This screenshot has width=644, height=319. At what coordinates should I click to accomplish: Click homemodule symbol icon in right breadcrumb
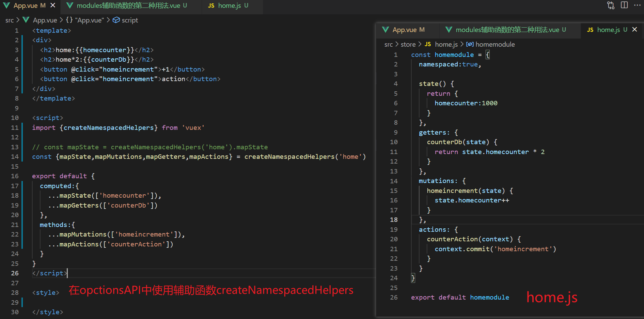(x=470, y=44)
